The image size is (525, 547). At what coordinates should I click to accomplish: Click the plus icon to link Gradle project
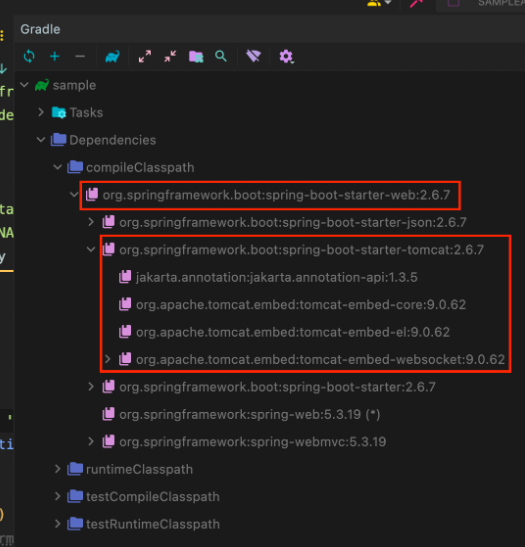[55, 56]
